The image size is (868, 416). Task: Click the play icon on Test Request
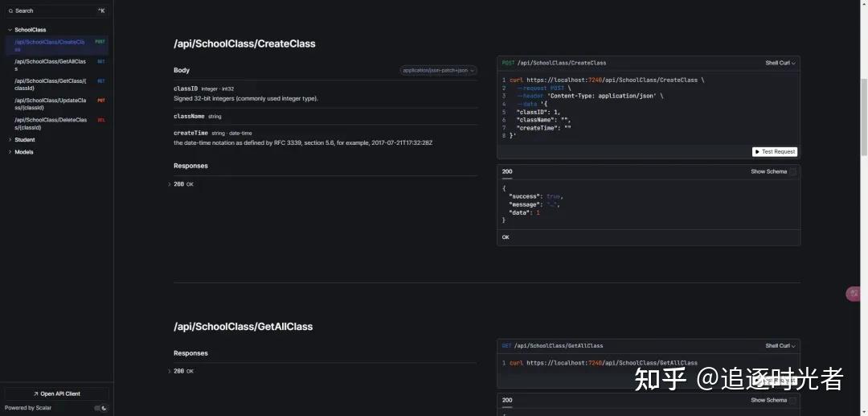(757, 151)
